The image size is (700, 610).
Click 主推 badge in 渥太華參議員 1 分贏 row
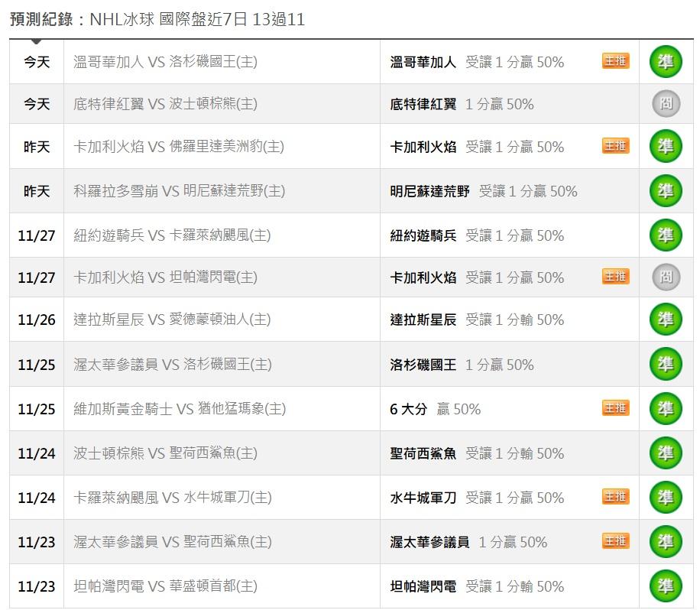point(616,540)
